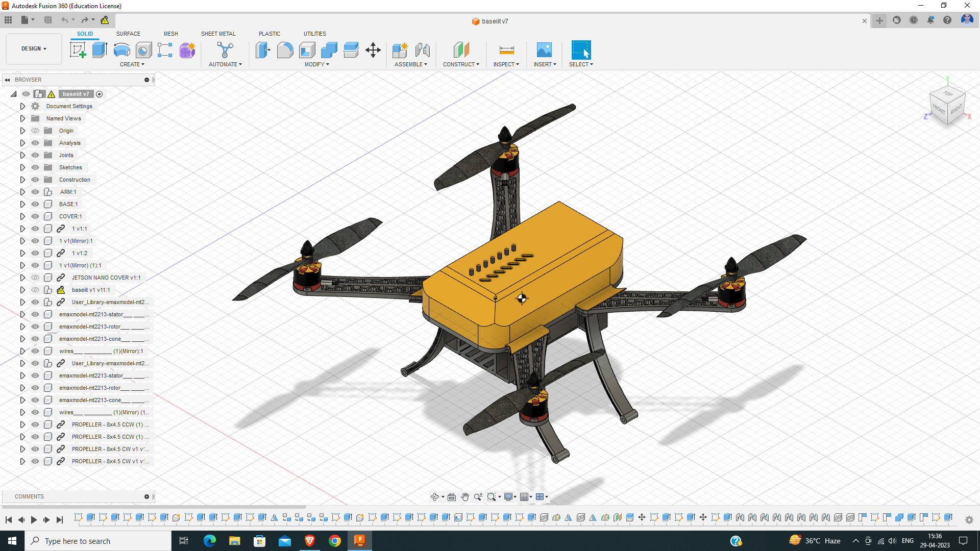The width and height of the screenshot is (980, 551).
Task: Select the Create Sketch tool
Action: (78, 50)
